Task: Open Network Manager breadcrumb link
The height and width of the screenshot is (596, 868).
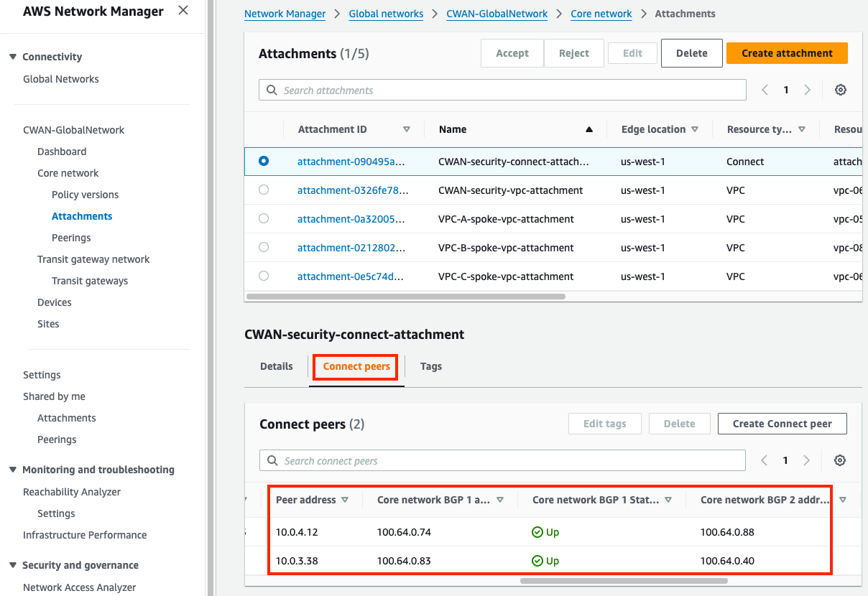Action: [285, 14]
